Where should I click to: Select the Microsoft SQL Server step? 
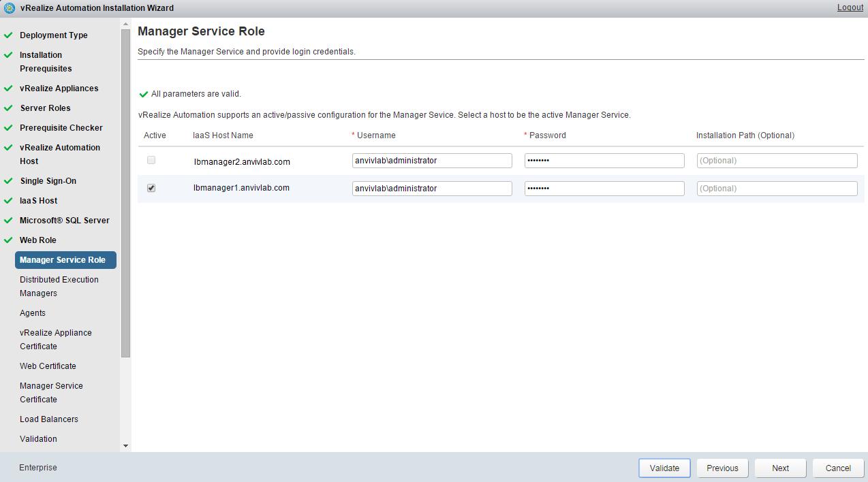[x=65, y=221]
